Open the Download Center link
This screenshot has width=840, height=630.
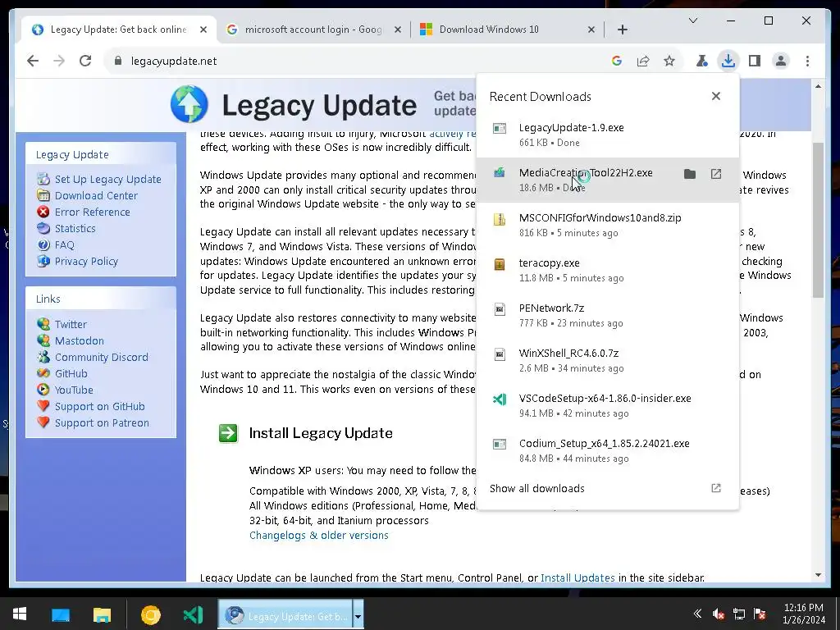point(96,195)
